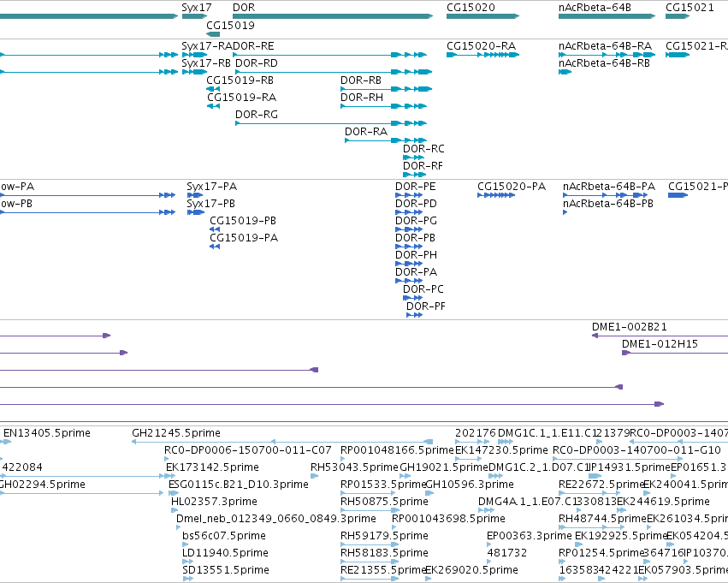Select the DOR-PE protein label
728x583 pixels.
tap(416, 187)
